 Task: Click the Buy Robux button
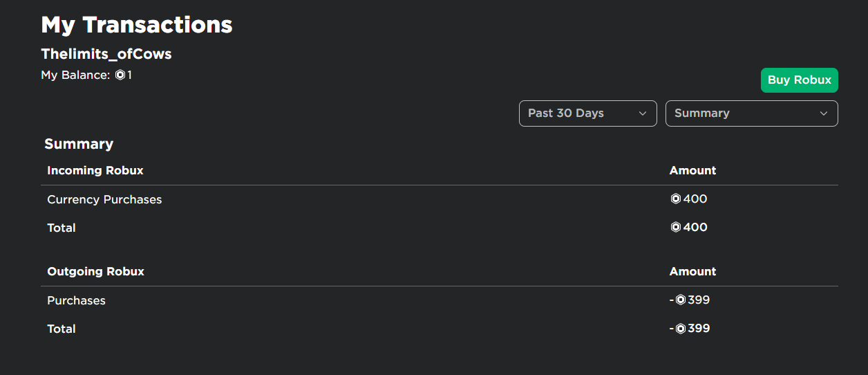[x=800, y=80]
